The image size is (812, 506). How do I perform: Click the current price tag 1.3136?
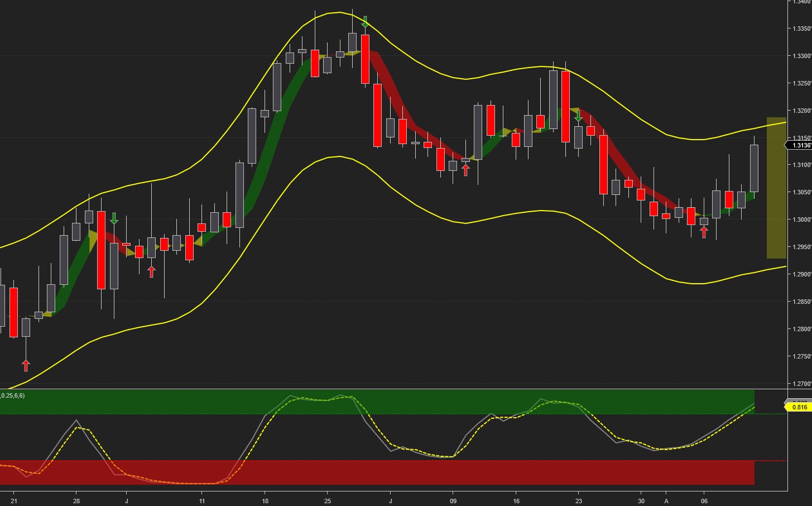(799, 145)
